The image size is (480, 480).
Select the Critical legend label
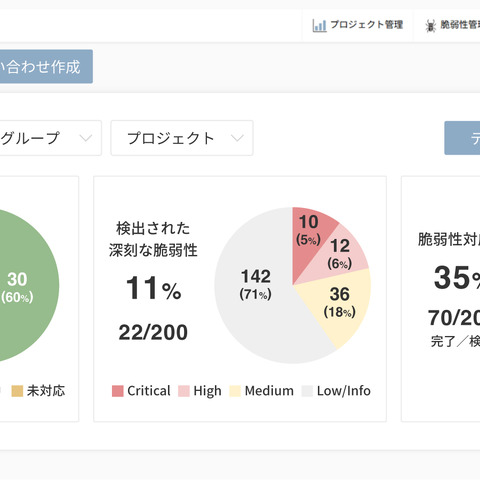[x=149, y=391]
